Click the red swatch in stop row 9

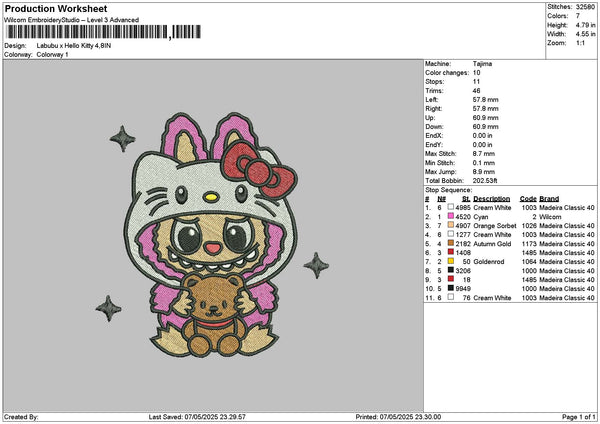451,279
